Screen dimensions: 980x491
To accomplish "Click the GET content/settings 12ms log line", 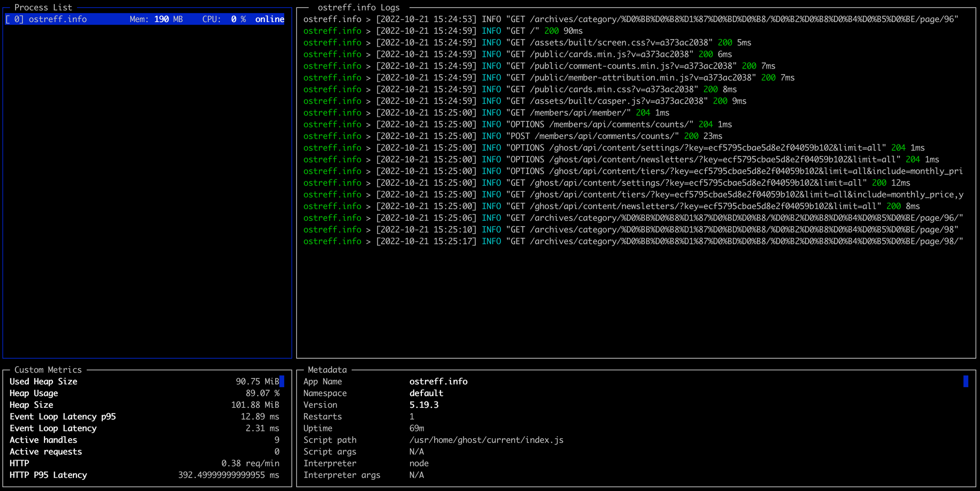I will pyautogui.click(x=607, y=184).
